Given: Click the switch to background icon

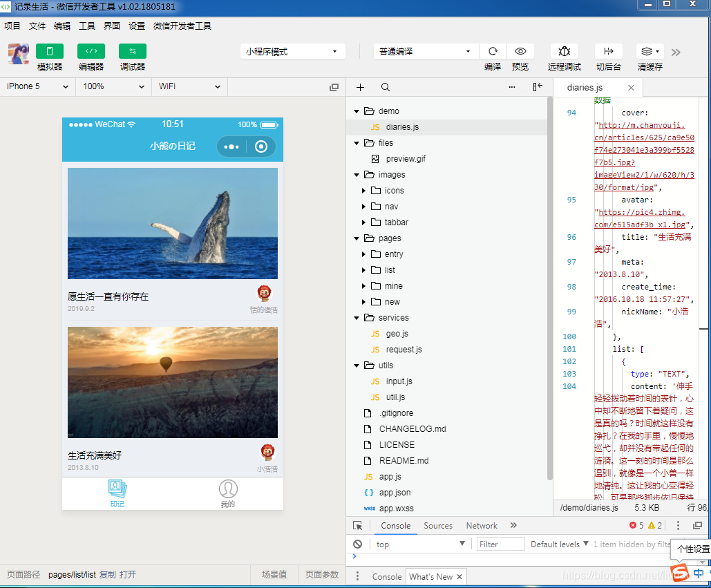Looking at the screenshot, I should pyautogui.click(x=609, y=51).
